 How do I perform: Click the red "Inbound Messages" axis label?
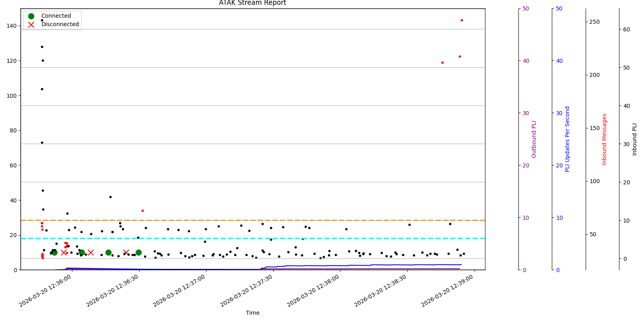pyautogui.click(x=604, y=139)
